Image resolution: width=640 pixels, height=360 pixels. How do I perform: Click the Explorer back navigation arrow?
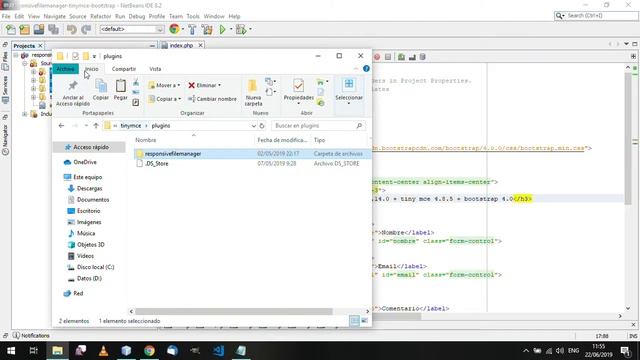(x=61, y=126)
